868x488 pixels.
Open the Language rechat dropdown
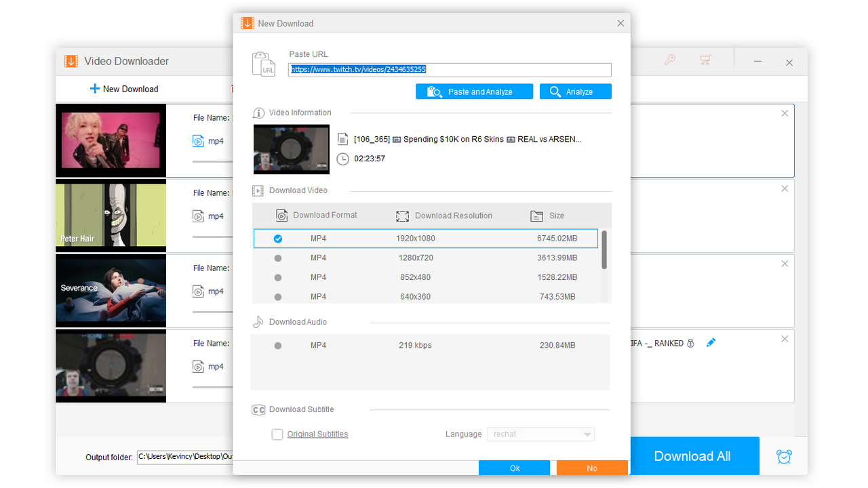540,434
